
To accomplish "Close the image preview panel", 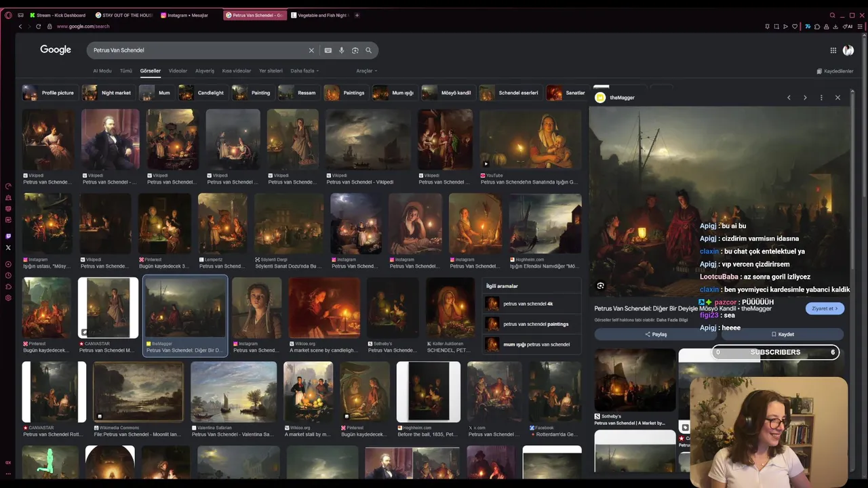I will click(x=837, y=98).
